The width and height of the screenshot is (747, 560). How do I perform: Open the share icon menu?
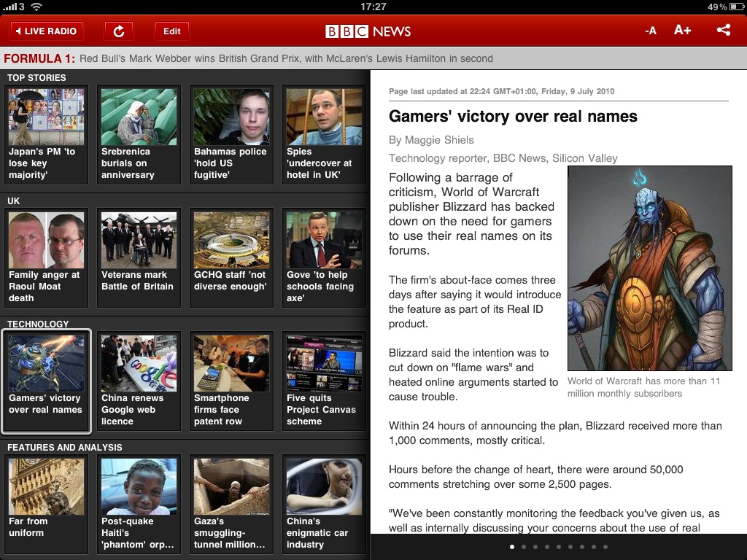(723, 31)
